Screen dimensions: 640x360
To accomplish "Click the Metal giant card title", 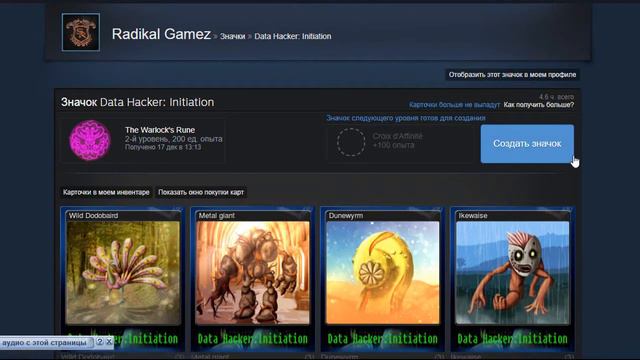I will [217, 216].
